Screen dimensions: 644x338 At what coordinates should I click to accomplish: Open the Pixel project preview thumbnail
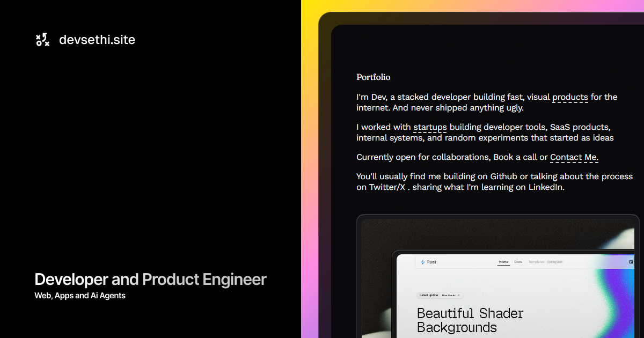click(x=497, y=276)
